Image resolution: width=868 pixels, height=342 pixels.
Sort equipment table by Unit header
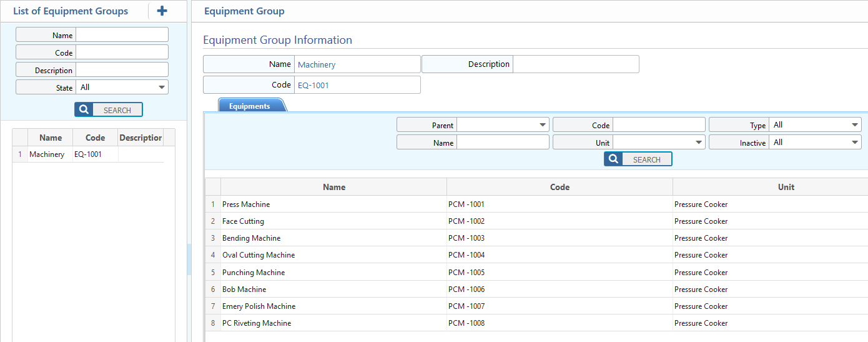(771, 187)
